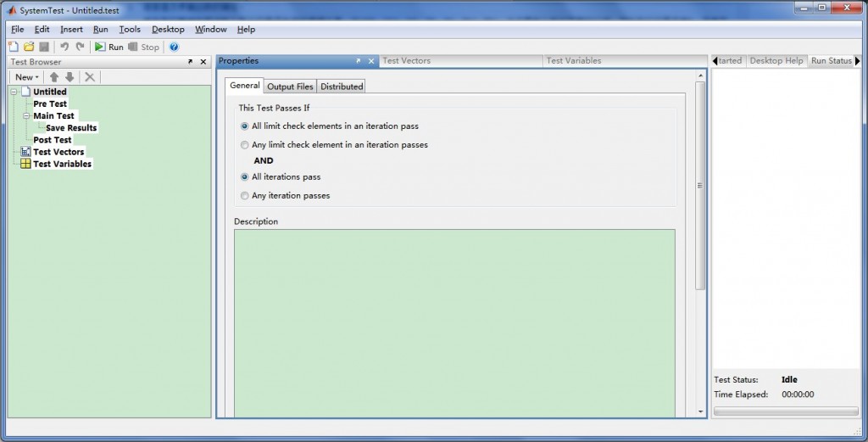Screen dimensions: 868x442
Task: Switch to the Test Vectors panel tab
Action: click(x=460, y=61)
